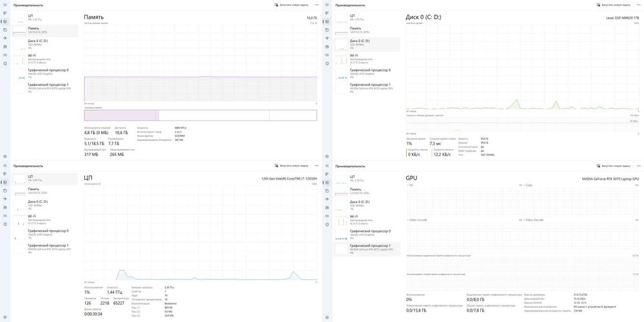Open more options (…) in GPU window
The image size is (644, 322).
tap(639, 166)
